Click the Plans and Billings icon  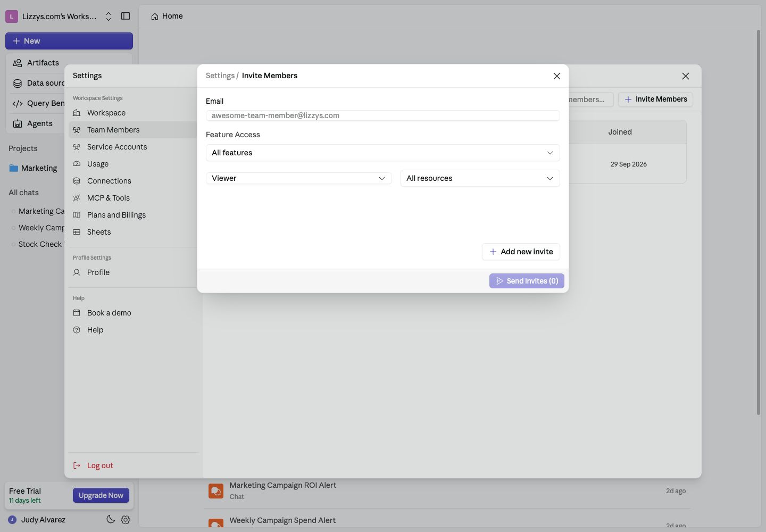pos(77,215)
